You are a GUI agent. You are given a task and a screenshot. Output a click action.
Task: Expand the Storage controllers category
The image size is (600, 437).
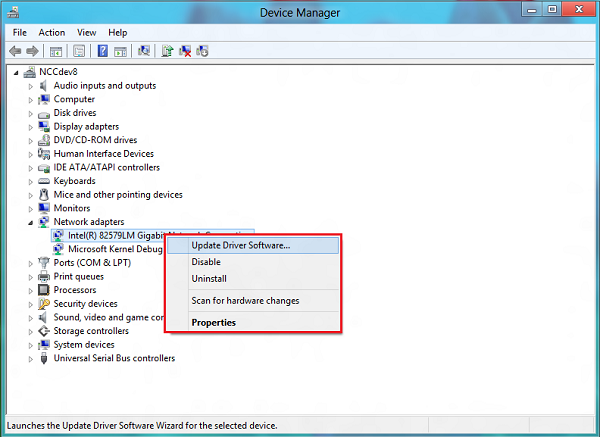click(x=31, y=331)
